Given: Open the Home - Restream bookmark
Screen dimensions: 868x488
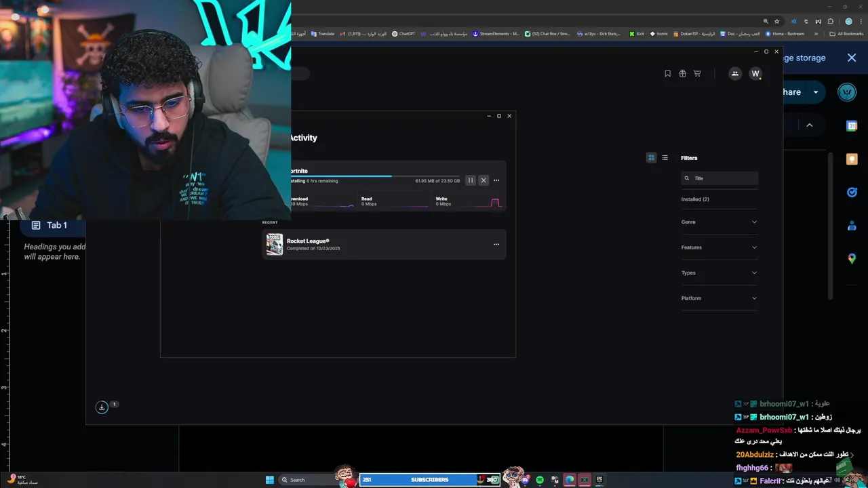Looking at the screenshot, I should click(x=785, y=33).
